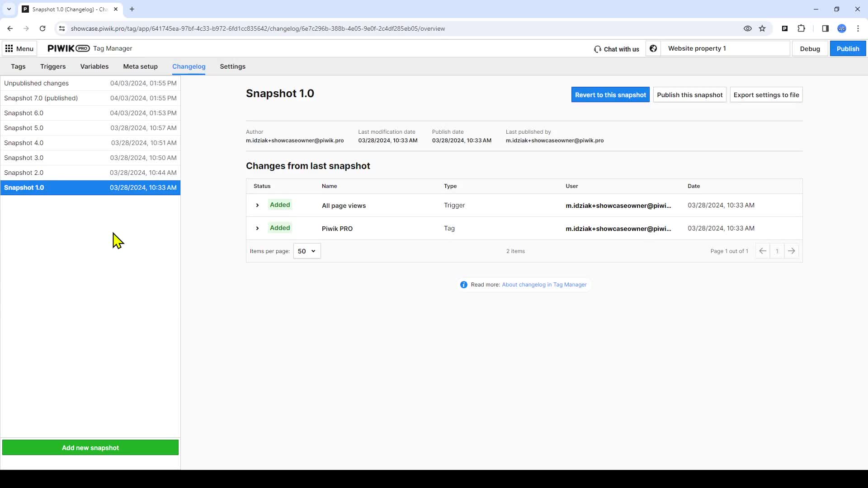
Task: Bookmark page with star icon
Action: [762, 28]
